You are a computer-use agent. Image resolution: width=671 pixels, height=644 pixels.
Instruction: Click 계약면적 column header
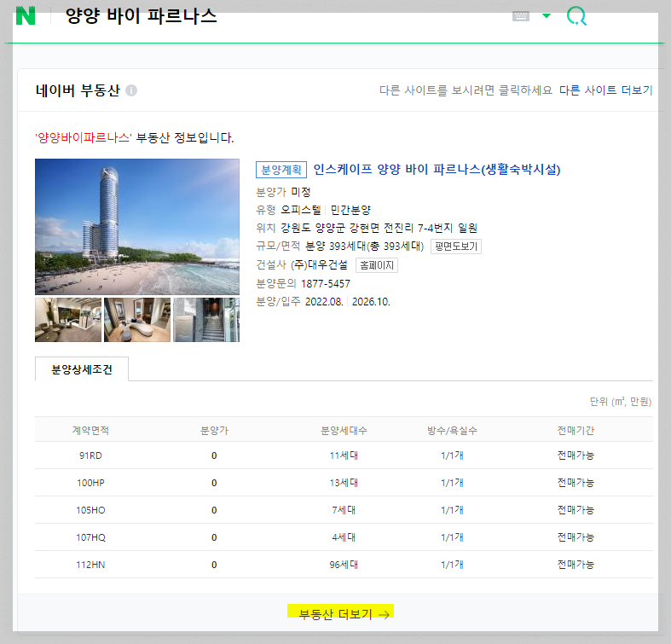click(90, 431)
